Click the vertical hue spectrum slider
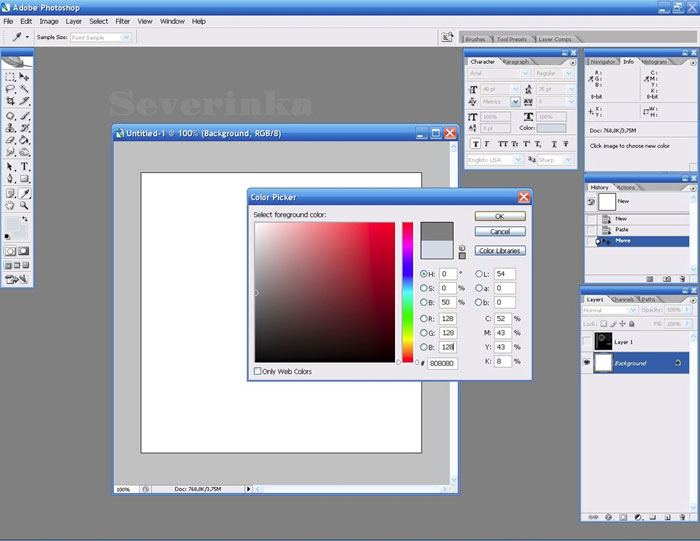Screen dimensions: 700x541 tap(408, 290)
